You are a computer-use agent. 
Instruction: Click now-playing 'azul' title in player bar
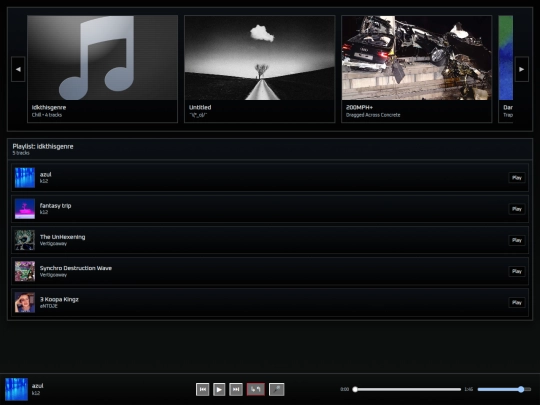coord(38,386)
